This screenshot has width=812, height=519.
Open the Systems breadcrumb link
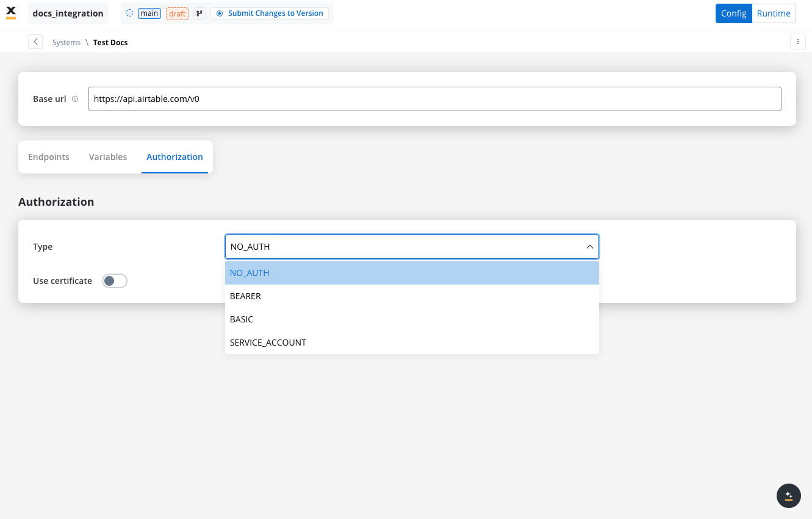tap(66, 42)
